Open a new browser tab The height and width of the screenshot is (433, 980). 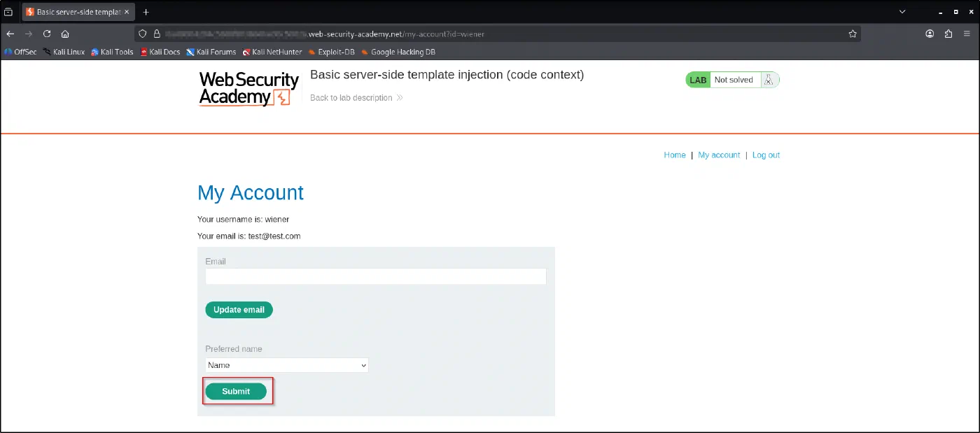[146, 12]
